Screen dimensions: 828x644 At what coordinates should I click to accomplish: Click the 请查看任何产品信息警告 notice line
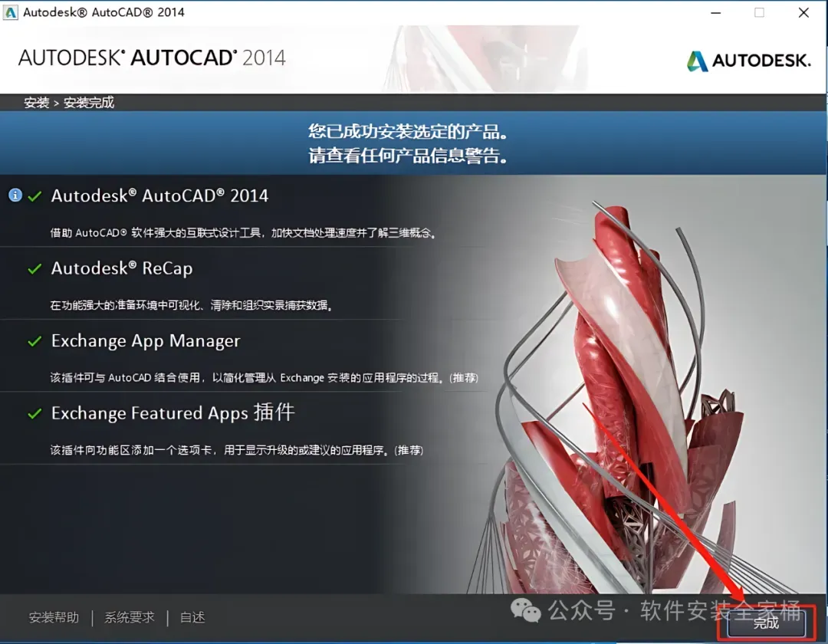[x=408, y=156]
